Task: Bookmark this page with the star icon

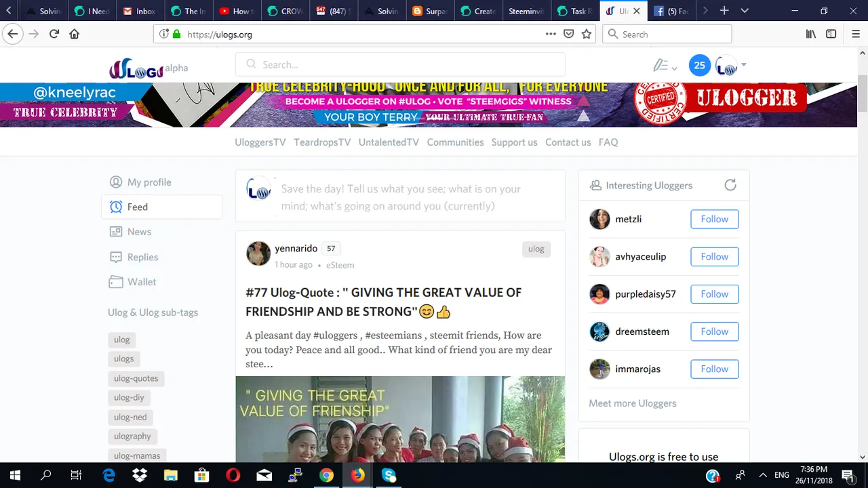Action: coord(587,34)
